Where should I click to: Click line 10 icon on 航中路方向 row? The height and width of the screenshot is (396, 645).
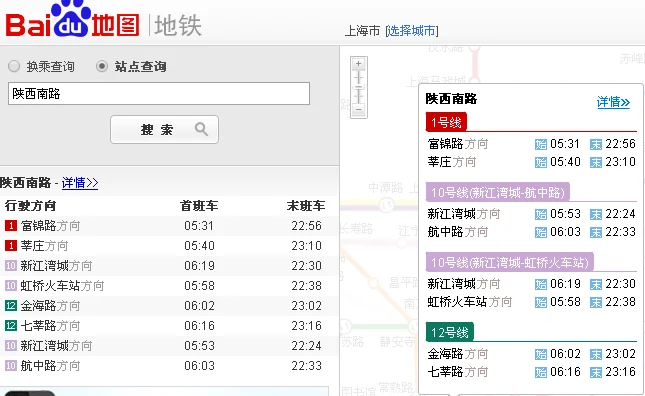click(11, 366)
